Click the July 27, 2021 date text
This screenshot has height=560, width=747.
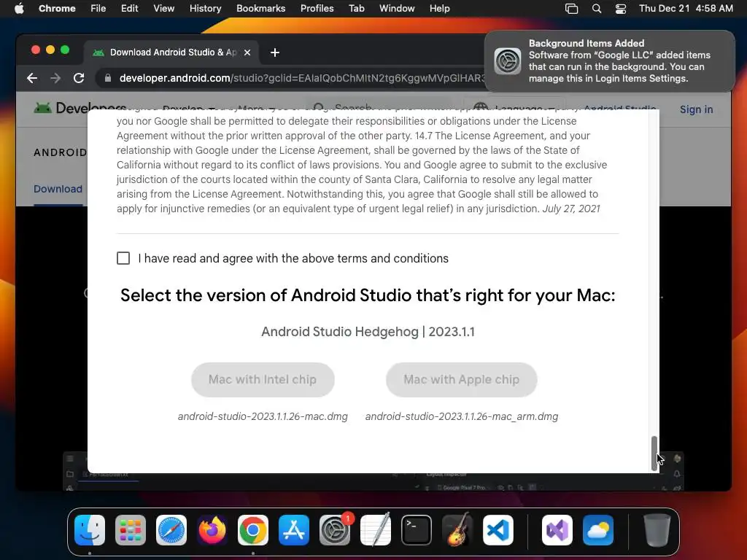571,209
